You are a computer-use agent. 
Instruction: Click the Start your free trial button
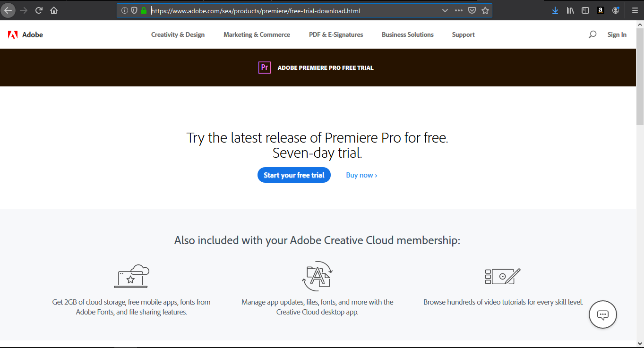tap(294, 175)
